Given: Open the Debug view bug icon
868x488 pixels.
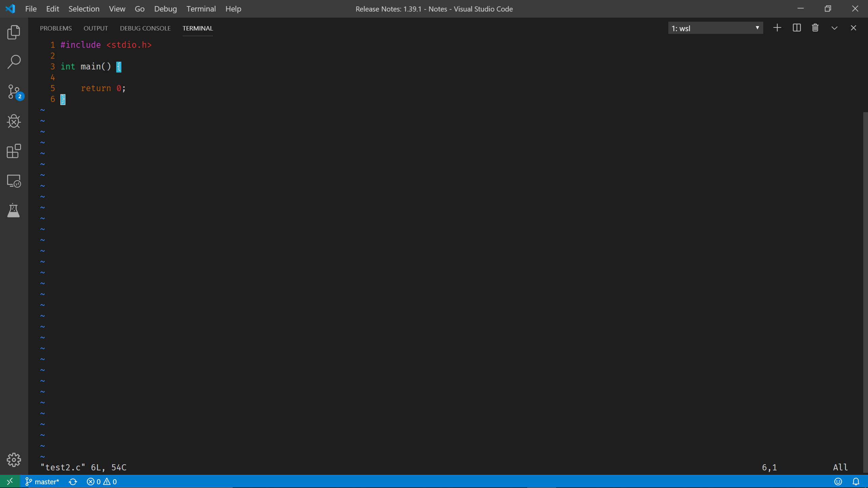Looking at the screenshot, I should [14, 121].
